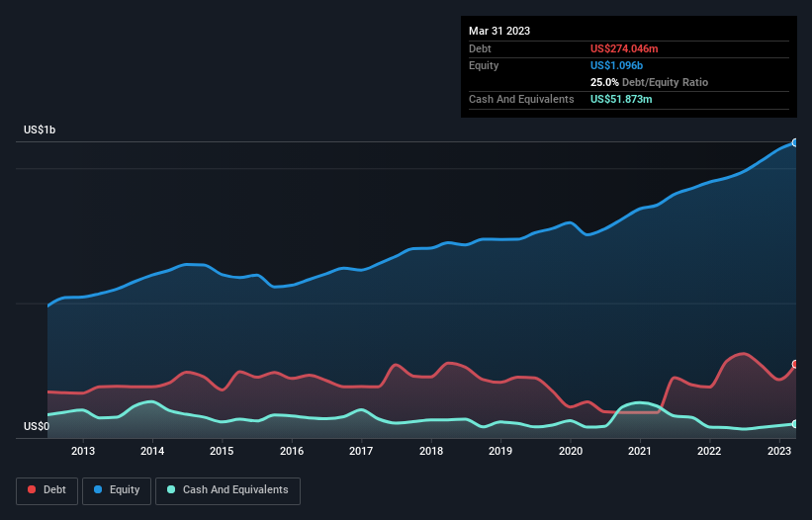The width and height of the screenshot is (812, 520).
Task: Click the Equity endpoint marker at Mar 2023
Action: [795, 142]
